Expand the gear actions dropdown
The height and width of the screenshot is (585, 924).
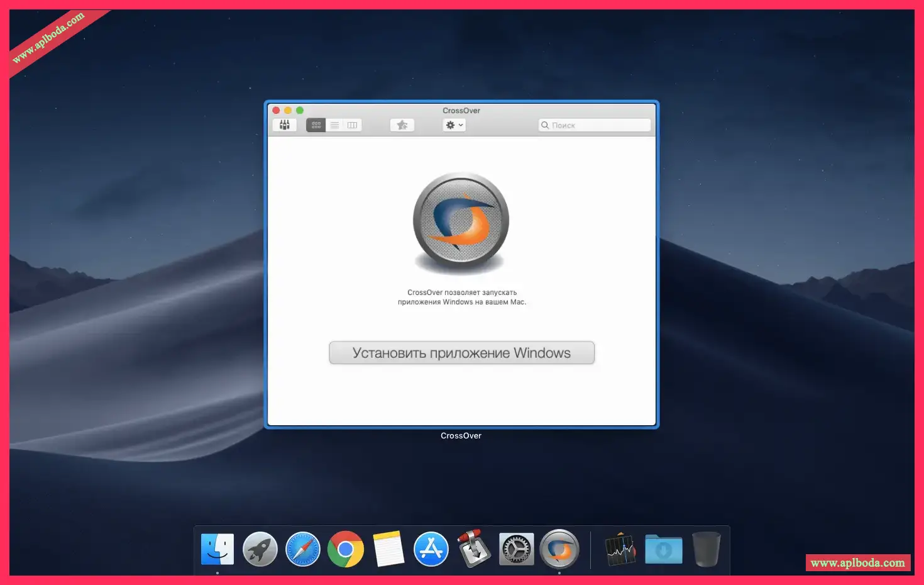[454, 125]
